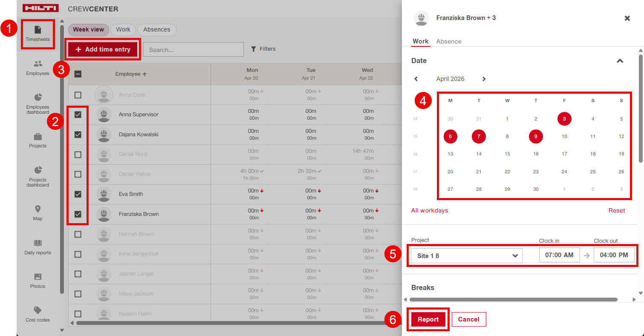Click Add time entry button
644x336 pixels.
(x=103, y=49)
